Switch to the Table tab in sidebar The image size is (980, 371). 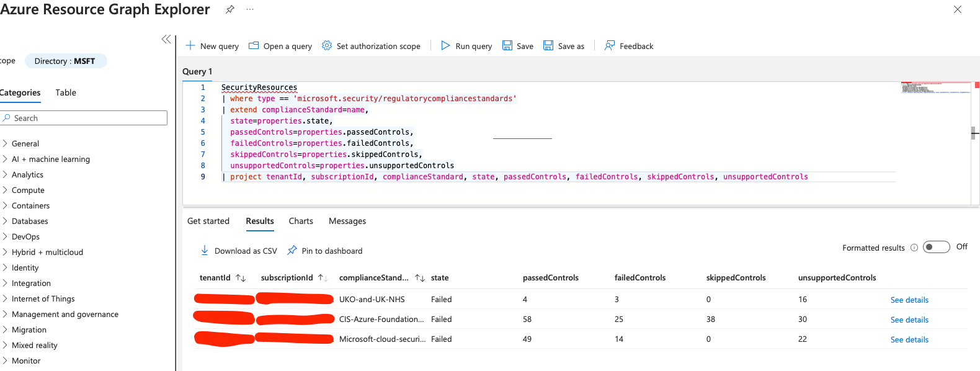[x=66, y=92]
